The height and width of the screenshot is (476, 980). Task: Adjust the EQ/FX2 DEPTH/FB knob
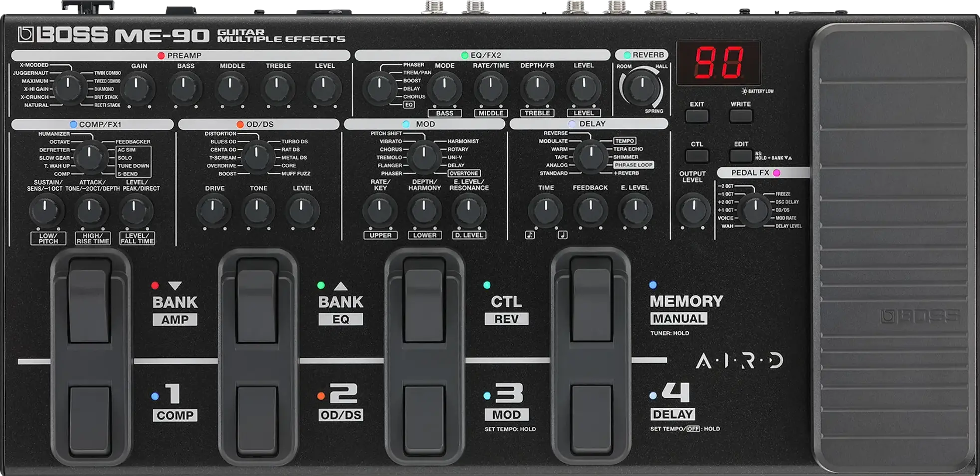(537, 88)
